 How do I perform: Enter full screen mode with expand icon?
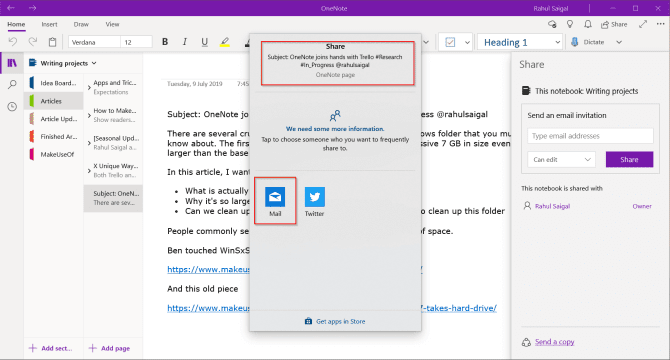click(x=643, y=24)
